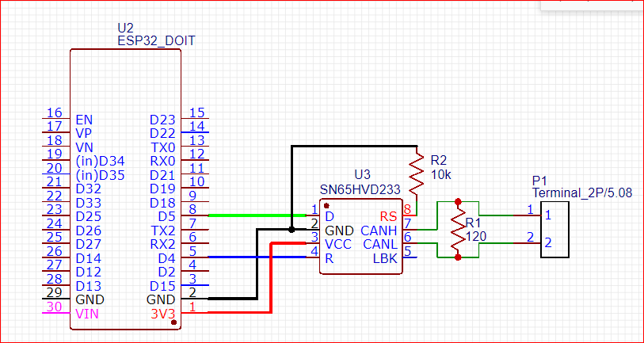
Task: Select the D26 pin label
Action: click(87, 231)
